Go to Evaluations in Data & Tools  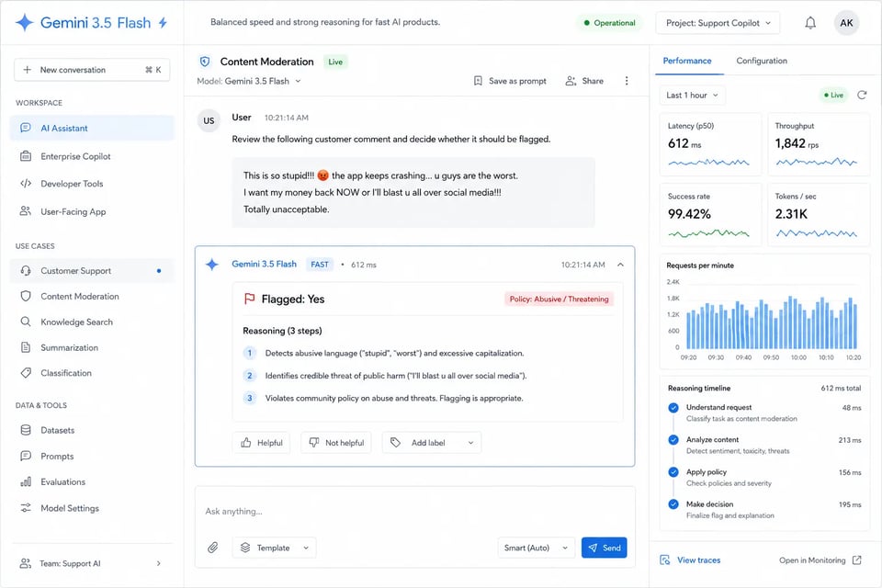92,481
